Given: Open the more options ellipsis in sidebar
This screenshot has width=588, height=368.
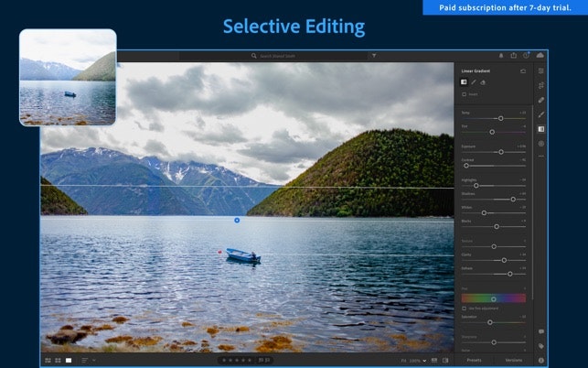Looking at the screenshot, I should click(540, 156).
